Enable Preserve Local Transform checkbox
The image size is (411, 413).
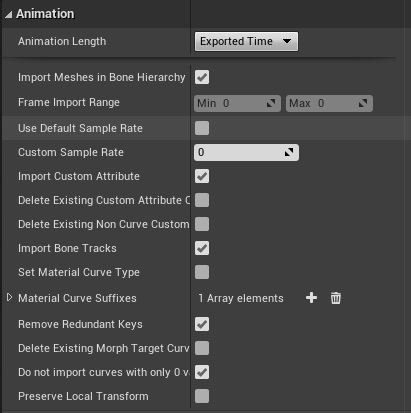coord(202,396)
